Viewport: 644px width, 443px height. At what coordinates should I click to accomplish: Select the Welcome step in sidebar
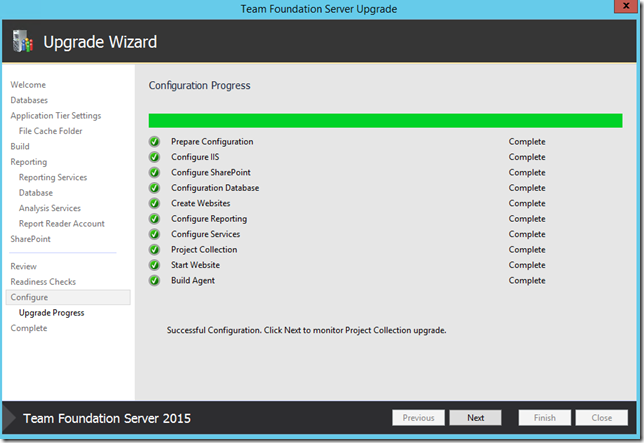tap(28, 85)
